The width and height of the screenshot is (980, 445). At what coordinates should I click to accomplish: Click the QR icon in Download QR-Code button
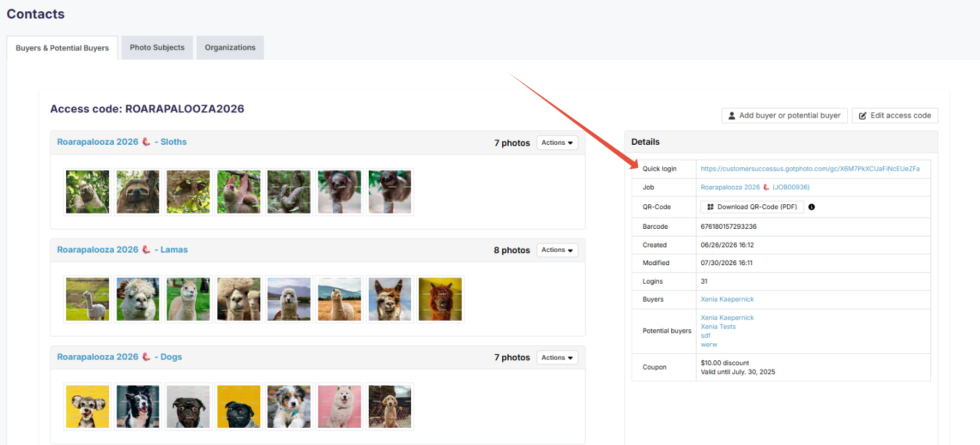pyautogui.click(x=710, y=207)
